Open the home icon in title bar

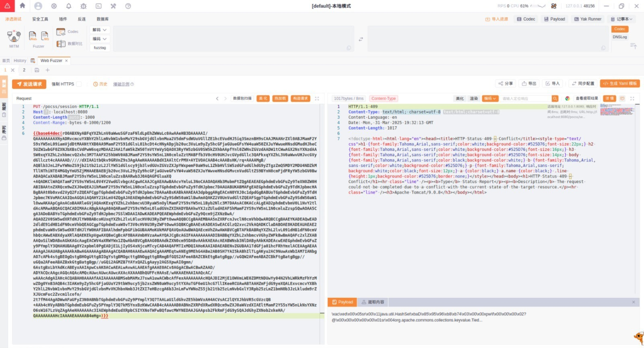tap(23, 6)
